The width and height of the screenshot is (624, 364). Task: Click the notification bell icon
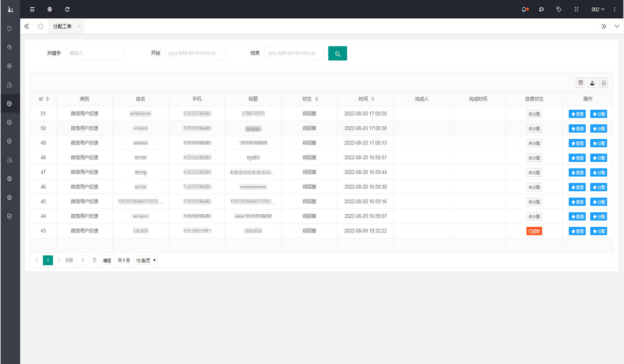tap(524, 9)
